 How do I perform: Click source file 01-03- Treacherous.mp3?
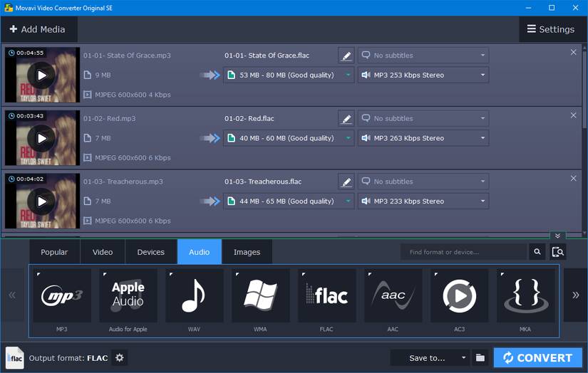point(123,182)
